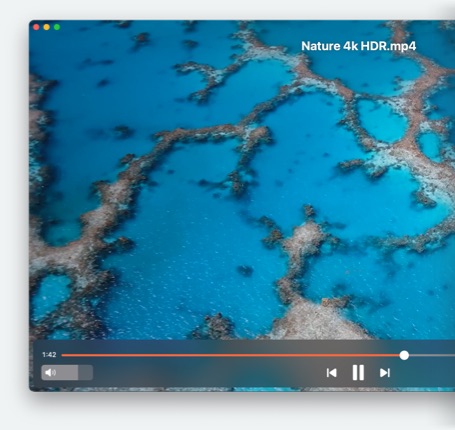Click the dark unfilled end of volume slider
The height and width of the screenshot is (430, 455).
coord(85,372)
